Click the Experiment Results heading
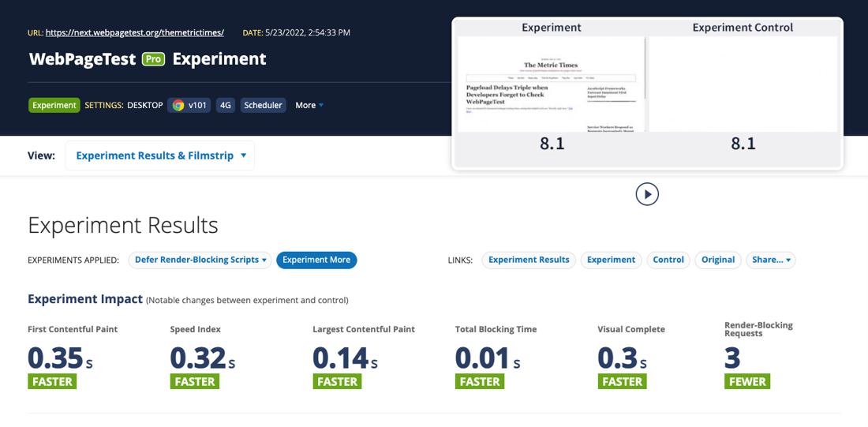 pos(123,226)
